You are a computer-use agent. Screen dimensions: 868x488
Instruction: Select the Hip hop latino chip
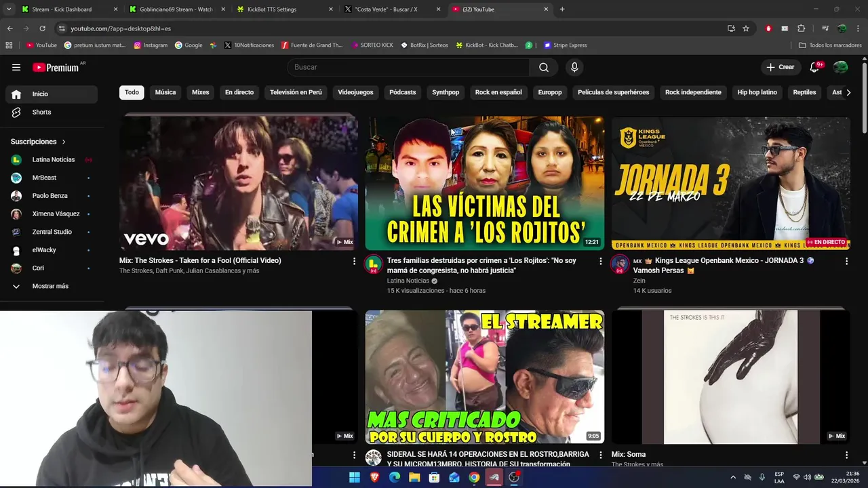point(757,92)
